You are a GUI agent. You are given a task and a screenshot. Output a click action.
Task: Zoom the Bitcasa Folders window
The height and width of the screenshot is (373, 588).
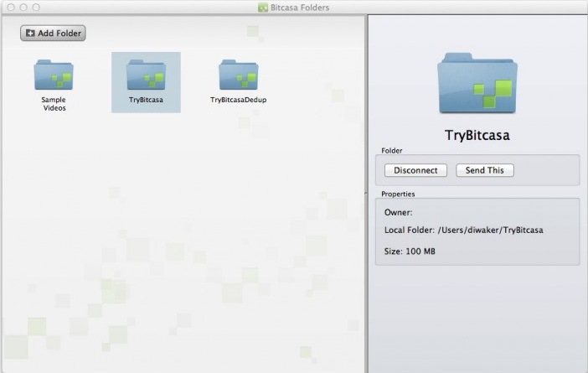click(x=36, y=8)
